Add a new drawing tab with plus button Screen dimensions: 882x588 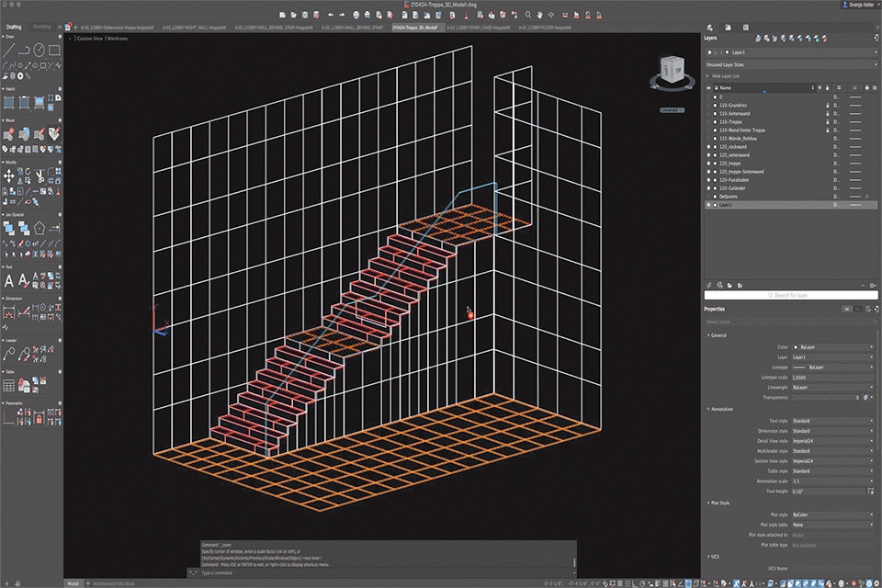75,28
